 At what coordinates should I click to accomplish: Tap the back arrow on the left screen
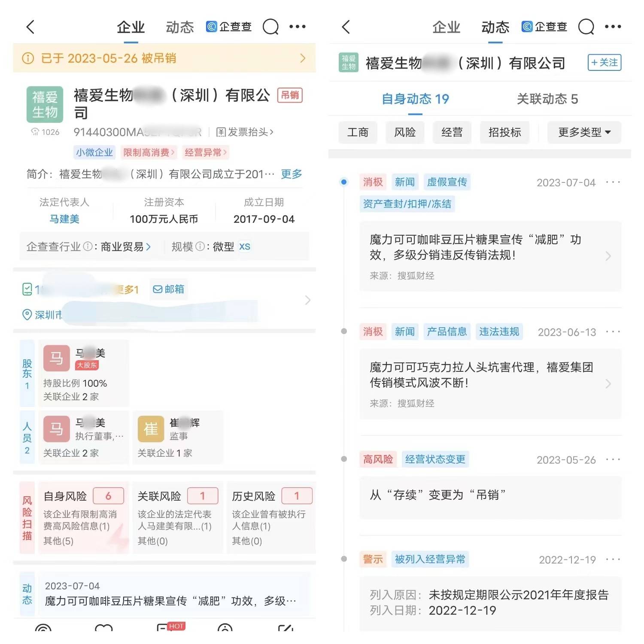[30, 27]
